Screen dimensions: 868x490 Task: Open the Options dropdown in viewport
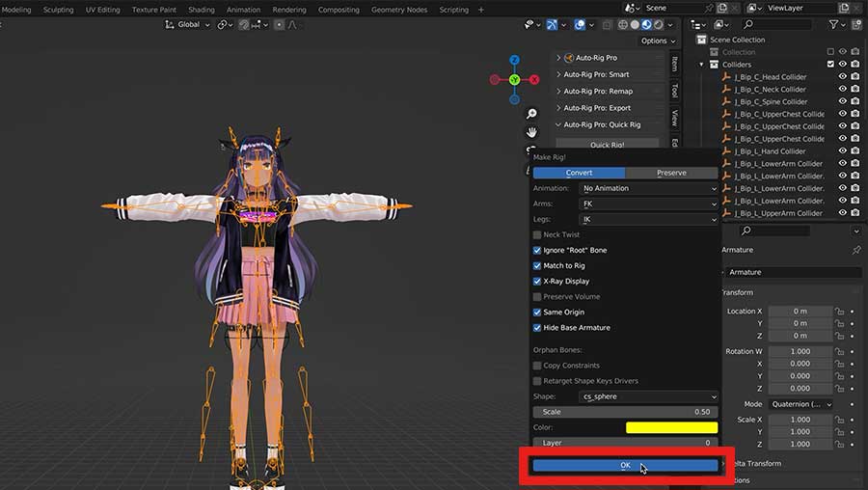658,41
